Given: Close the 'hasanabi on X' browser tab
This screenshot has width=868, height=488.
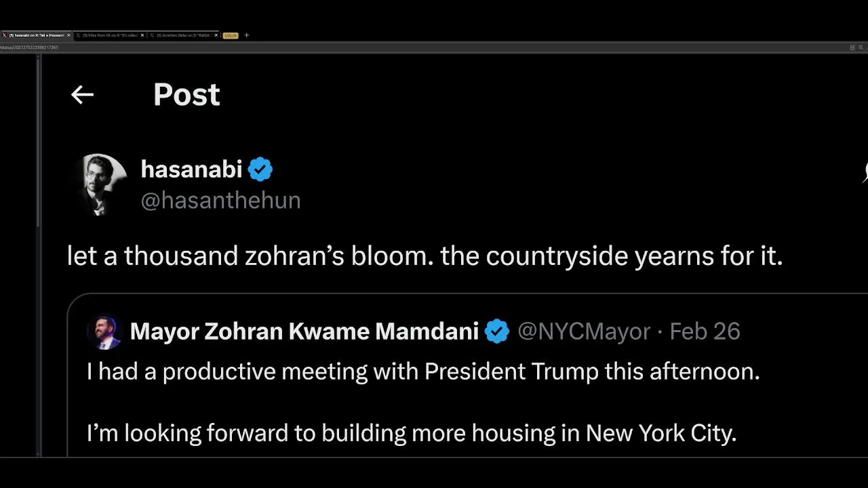Looking at the screenshot, I should point(68,35).
